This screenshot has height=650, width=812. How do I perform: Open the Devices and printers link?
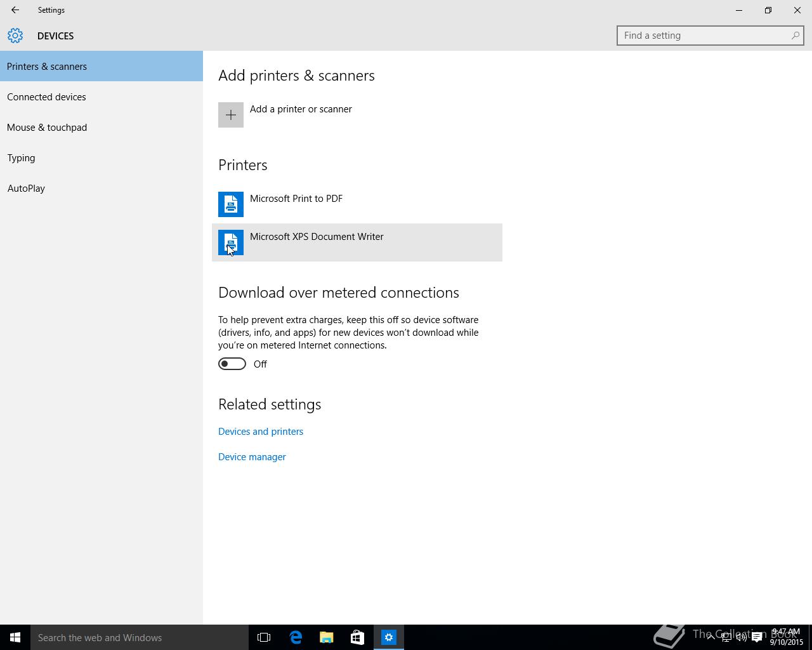[x=261, y=432]
